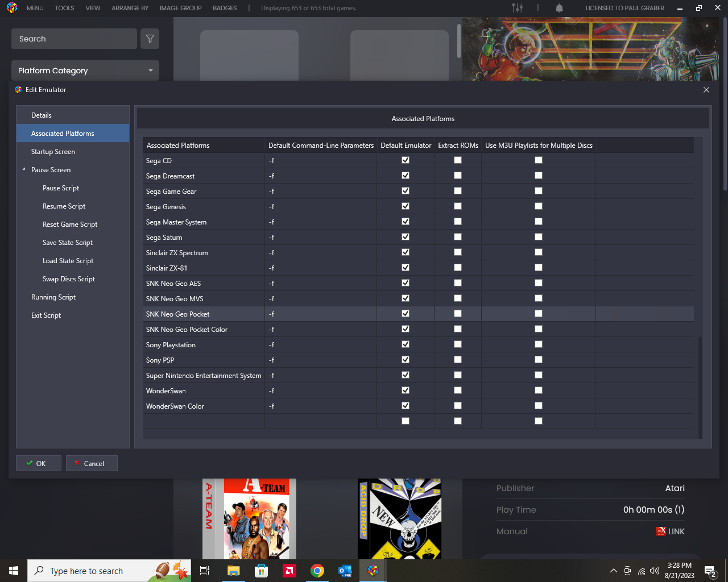Cancel the Edit Emulator dialog
Screen dimensions: 728x582
pyautogui.click(x=92, y=463)
